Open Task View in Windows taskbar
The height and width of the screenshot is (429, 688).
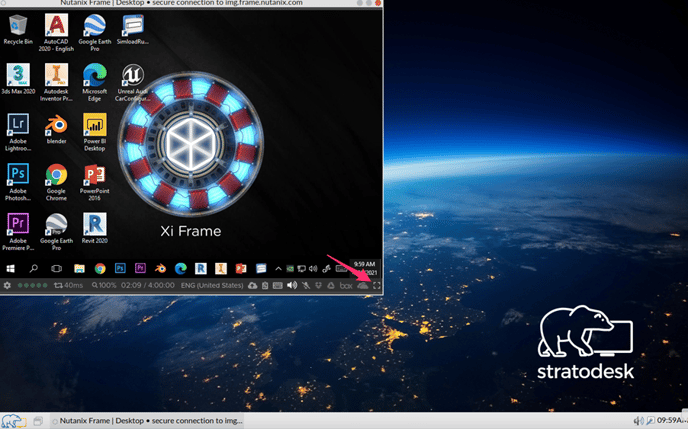pyautogui.click(x=56, y=268)
